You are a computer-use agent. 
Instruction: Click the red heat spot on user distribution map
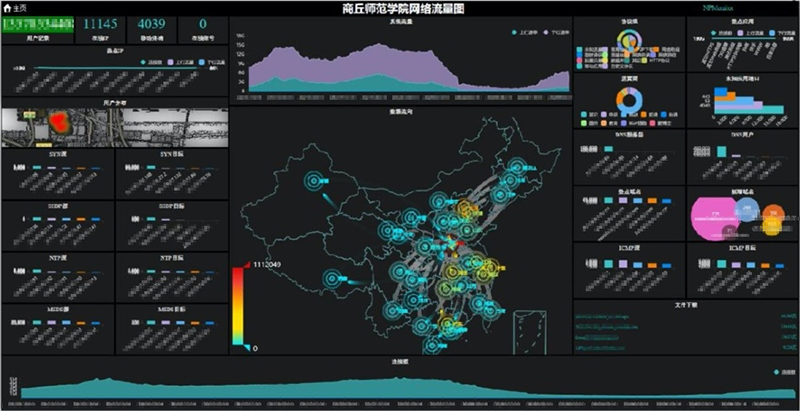click(61, 121)
